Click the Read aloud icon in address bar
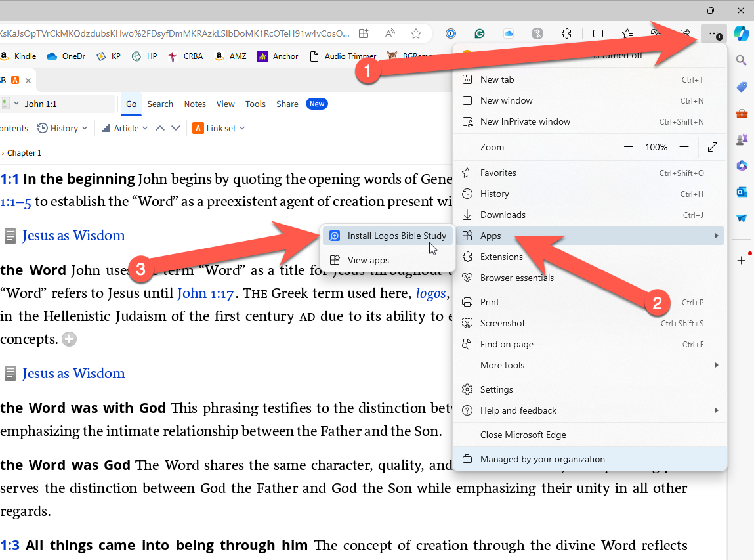Viewport: 754px width, 560px height. point(390,33)
